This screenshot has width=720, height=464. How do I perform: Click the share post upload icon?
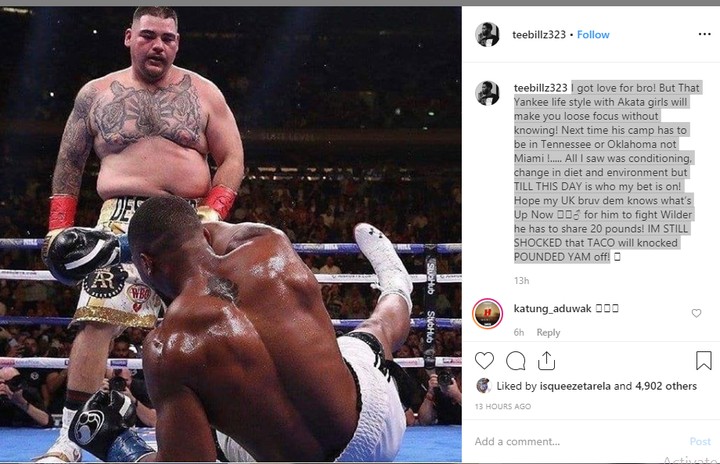pos(546,361)
